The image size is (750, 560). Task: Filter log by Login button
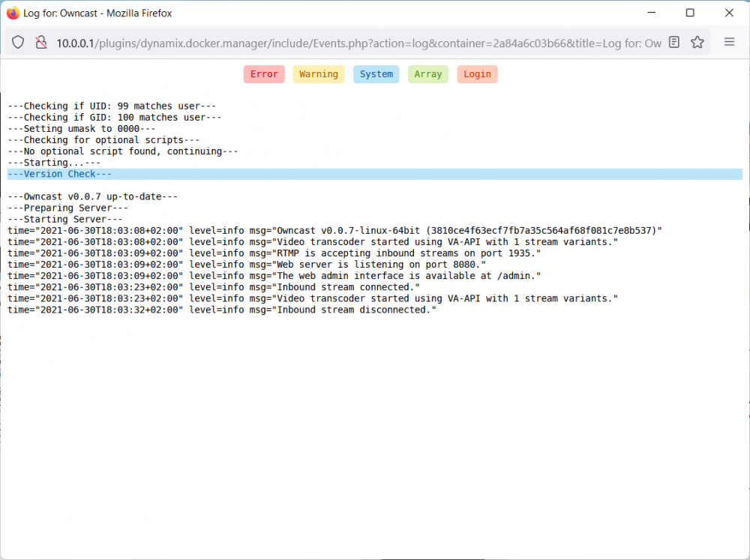tap(477, 74)
